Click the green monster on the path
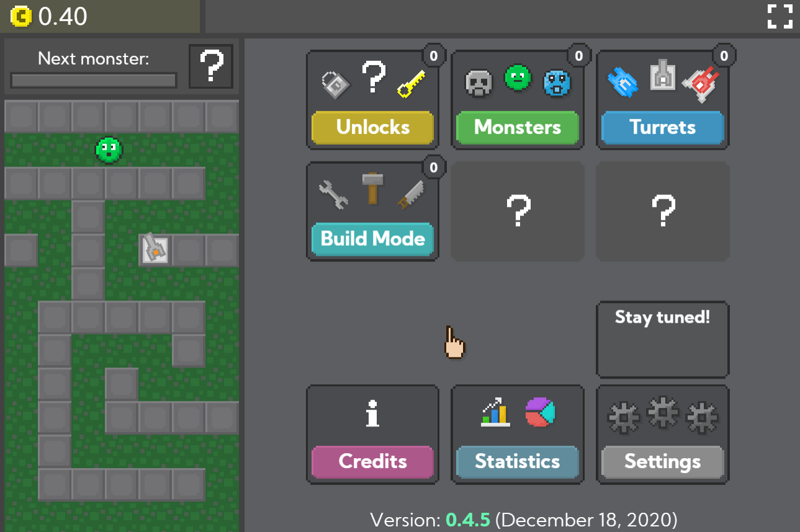This screenshot has width=800, height=532. coord(109,150)
